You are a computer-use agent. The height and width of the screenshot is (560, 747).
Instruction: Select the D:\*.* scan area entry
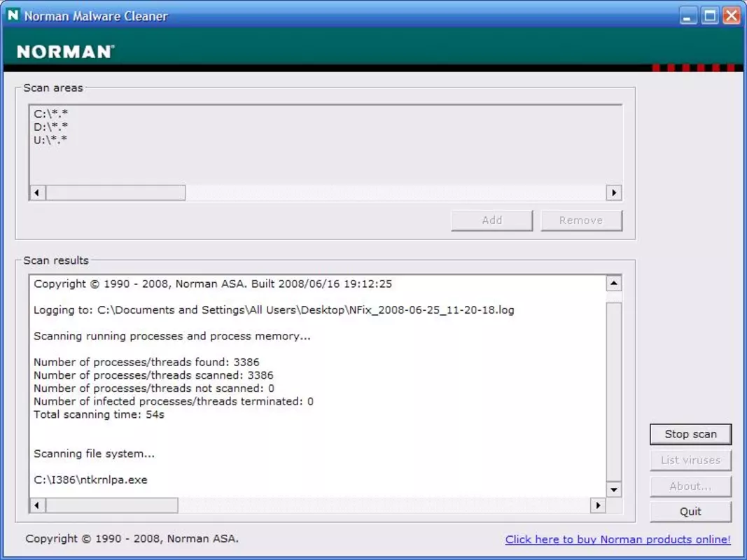51,127
